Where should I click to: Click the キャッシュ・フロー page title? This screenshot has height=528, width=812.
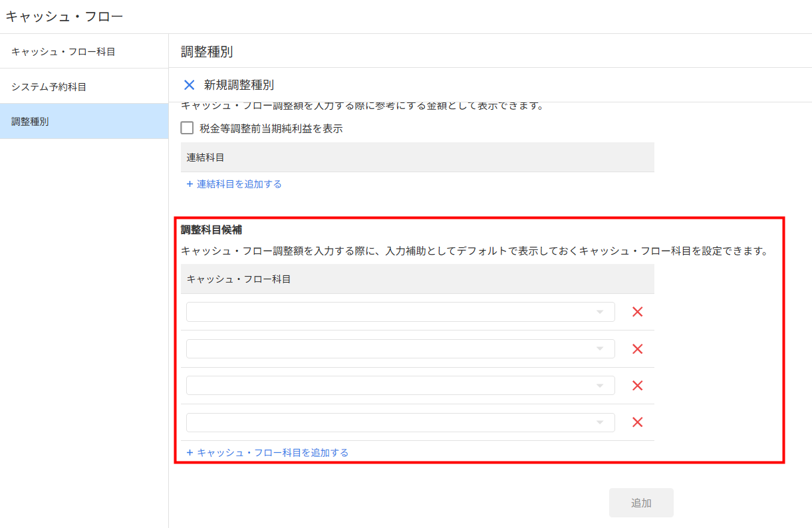[65, 17]
